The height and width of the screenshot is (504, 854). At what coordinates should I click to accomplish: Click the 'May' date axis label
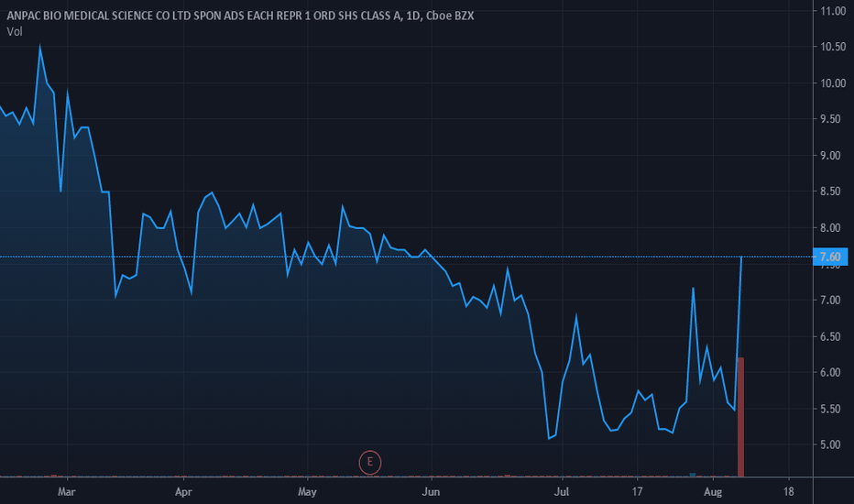[x=307, y=492]
